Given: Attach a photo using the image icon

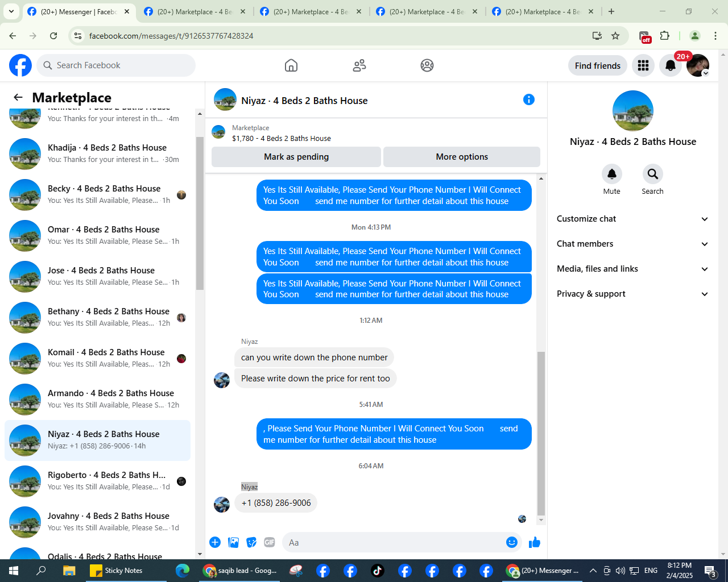Looking at the screenshot, I should click(233, 542).
